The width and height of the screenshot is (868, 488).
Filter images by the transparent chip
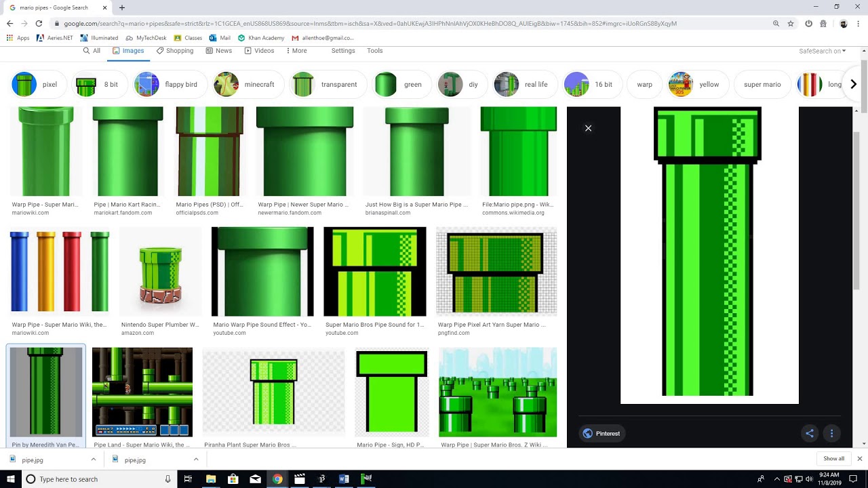coord(328,85)
